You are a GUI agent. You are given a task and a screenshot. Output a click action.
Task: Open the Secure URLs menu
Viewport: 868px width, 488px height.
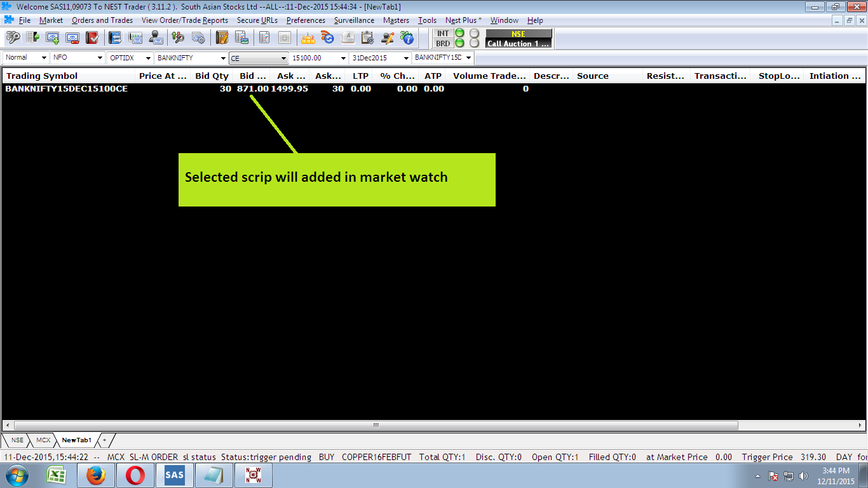[x=257, y=20]
